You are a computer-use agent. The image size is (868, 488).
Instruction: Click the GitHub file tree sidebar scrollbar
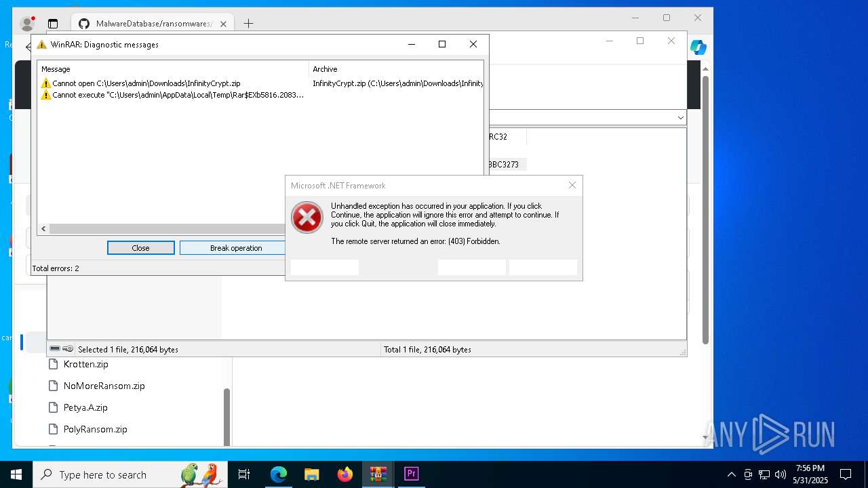click(226, 415)
